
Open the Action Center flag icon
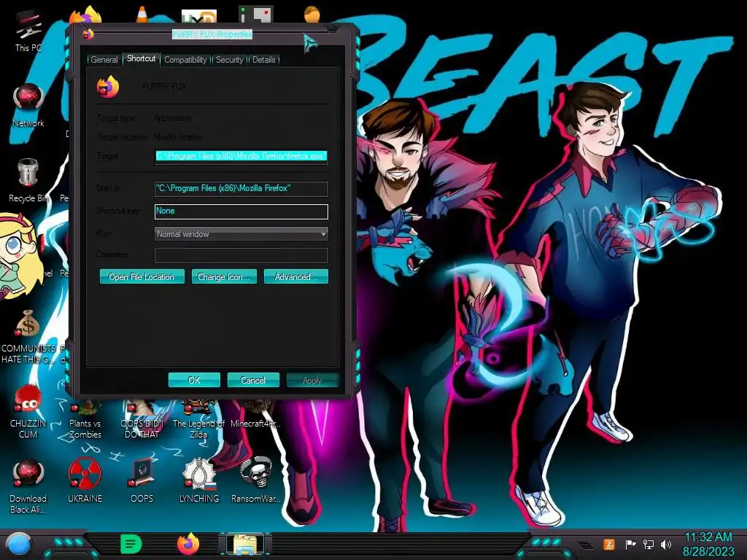pyautogui.click(x=630, y=544)
